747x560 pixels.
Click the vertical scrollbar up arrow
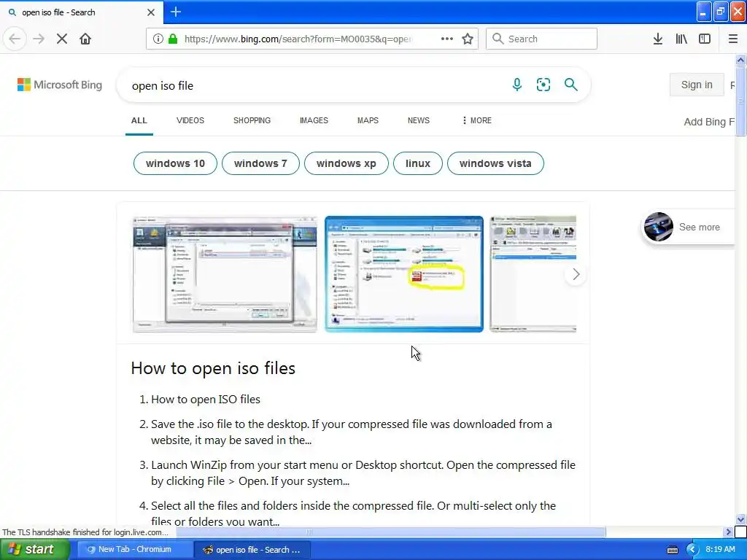pyautogui.click(x=740, y=60)
